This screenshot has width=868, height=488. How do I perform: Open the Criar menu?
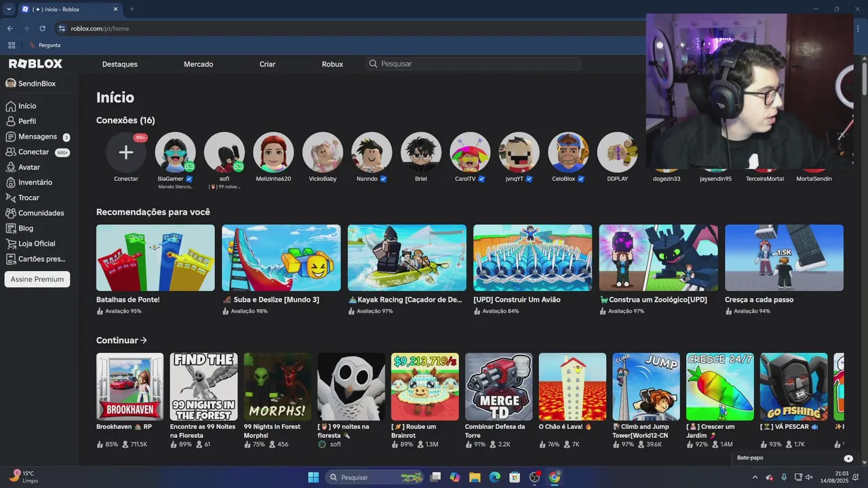pyautogui.click(x=267, y=64)
